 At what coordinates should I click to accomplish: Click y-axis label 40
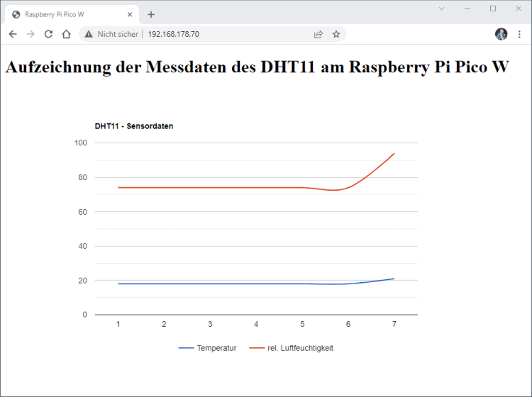click(83, 246)
